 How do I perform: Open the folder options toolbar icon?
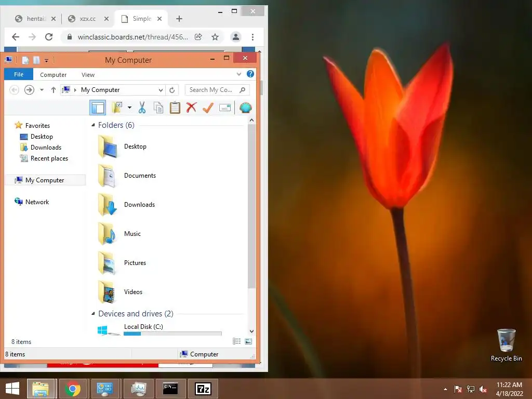coord(117,108)
